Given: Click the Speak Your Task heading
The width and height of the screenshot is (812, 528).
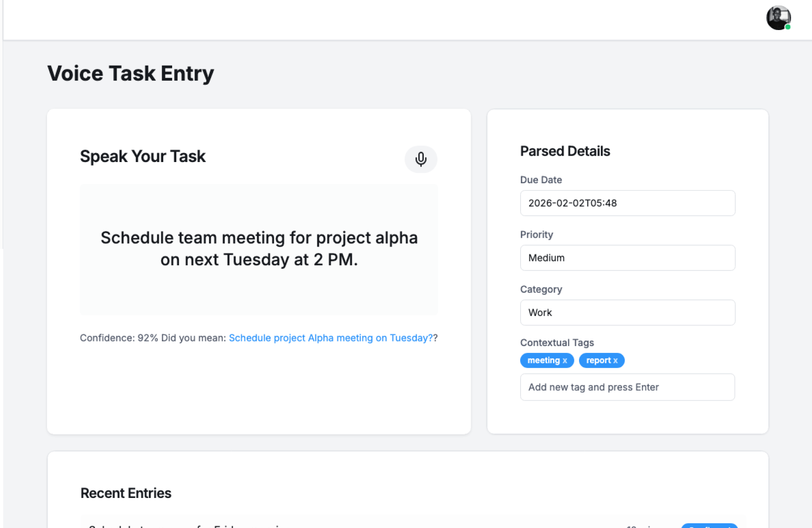Looking at the screenshot, I should 143,157.
